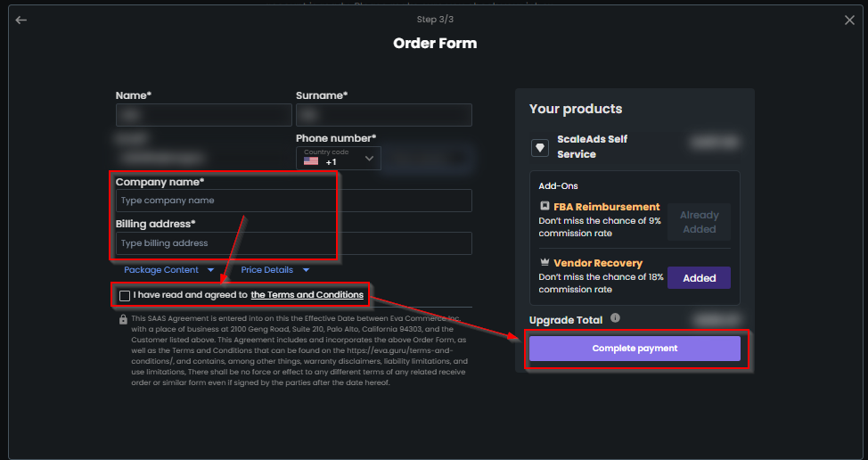
Task: Open the Country code dropdown
Action: [339, 159]
